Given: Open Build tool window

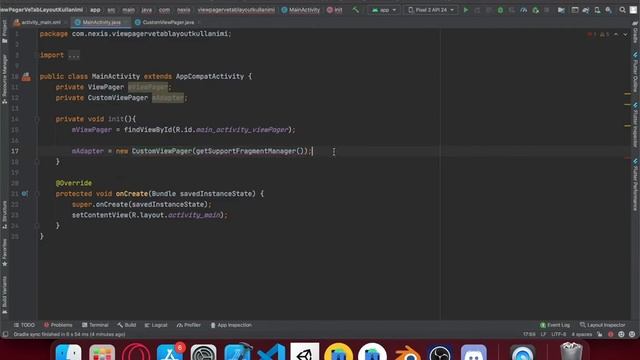Looking at the screenshot, I should 127,325.
